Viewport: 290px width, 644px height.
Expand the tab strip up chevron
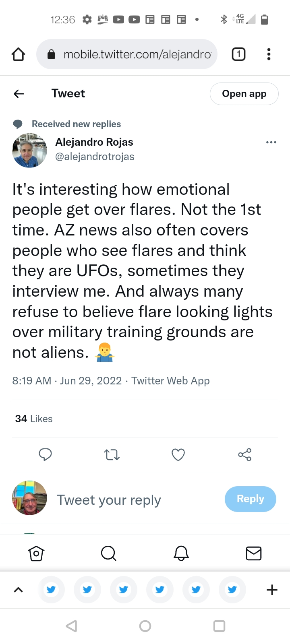pyautogui.click(x=19, y=590)
